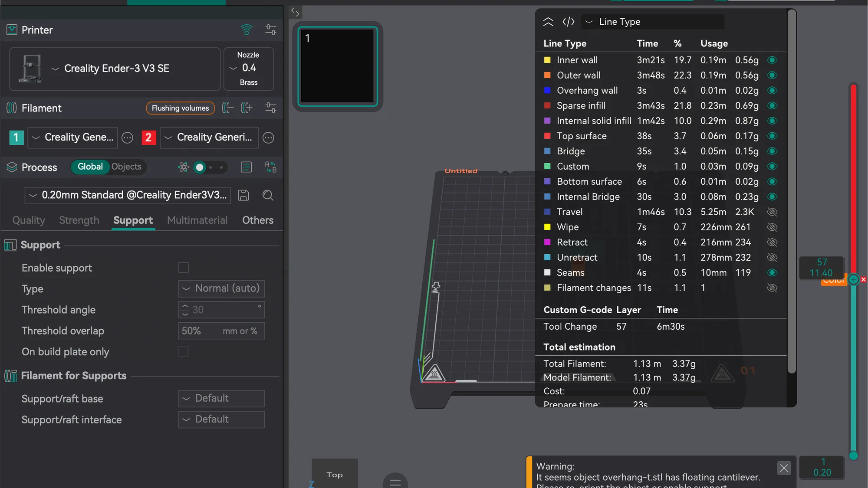Enable support checkbox
Image resolution: width=868 pixels, height=488 pixels.
point(183,268)
